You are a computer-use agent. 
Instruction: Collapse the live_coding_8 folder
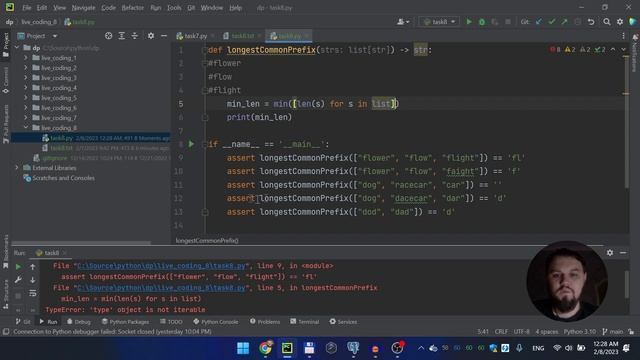click(x=26, y=128)
